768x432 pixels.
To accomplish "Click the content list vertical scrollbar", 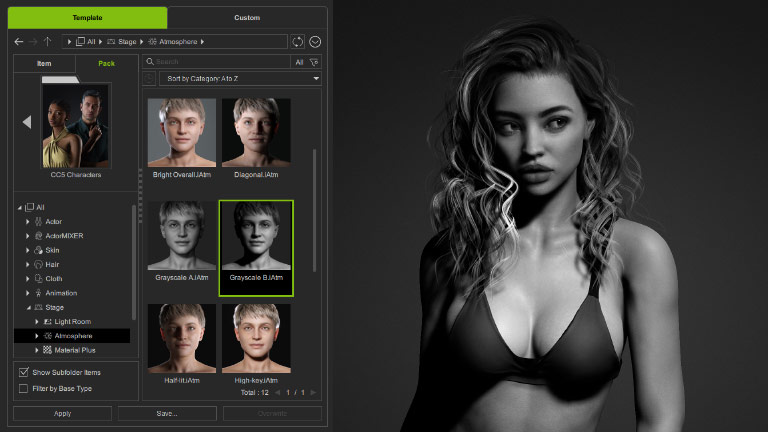I will click(314, 211).
